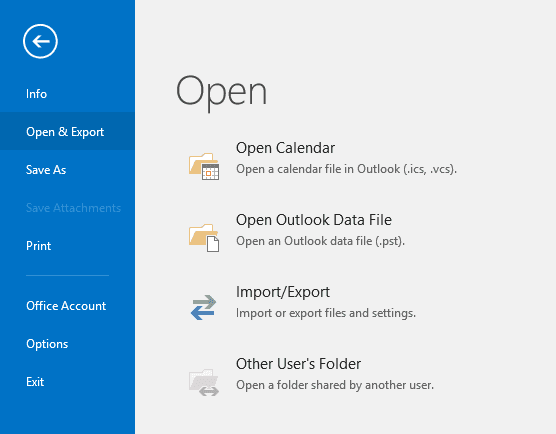Screen dimensions: 556x434
Task: Click 'Open an Outlook data file (.pst)' description
Action: click(321, 241)
